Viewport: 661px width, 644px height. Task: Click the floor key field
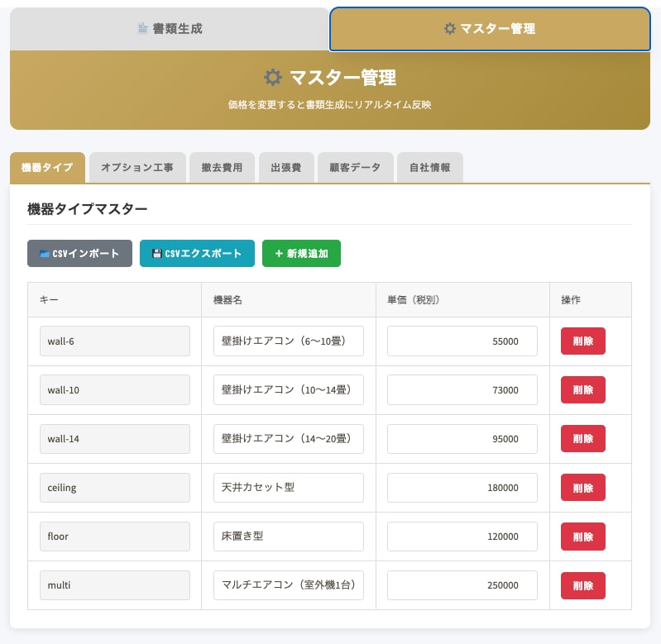(115, 537)
